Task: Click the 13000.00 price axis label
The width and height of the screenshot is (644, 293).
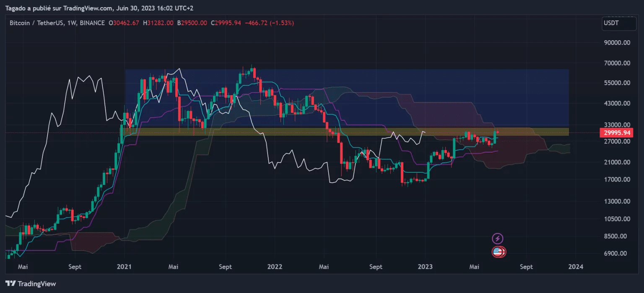Action: [617, 201]
